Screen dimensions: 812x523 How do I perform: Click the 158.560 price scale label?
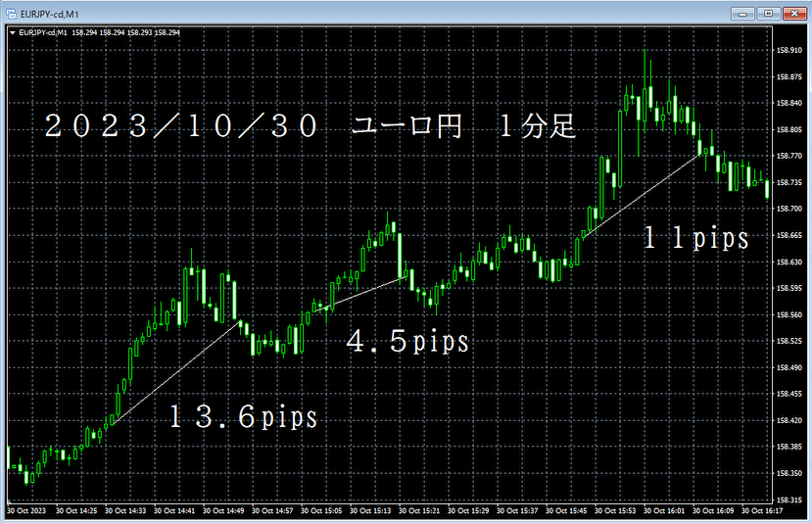point(789,314)
